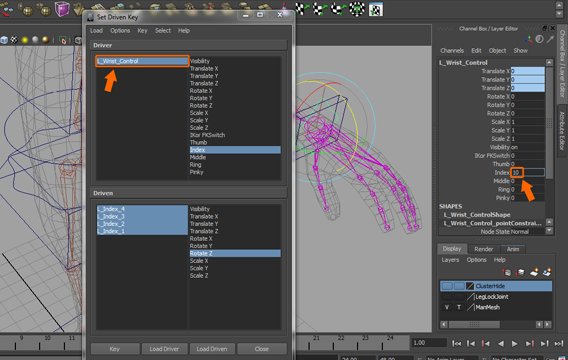The image size is (568, 360).
Task: Click the yellow sphere lighting icon
Action: (x=25, y=40)
